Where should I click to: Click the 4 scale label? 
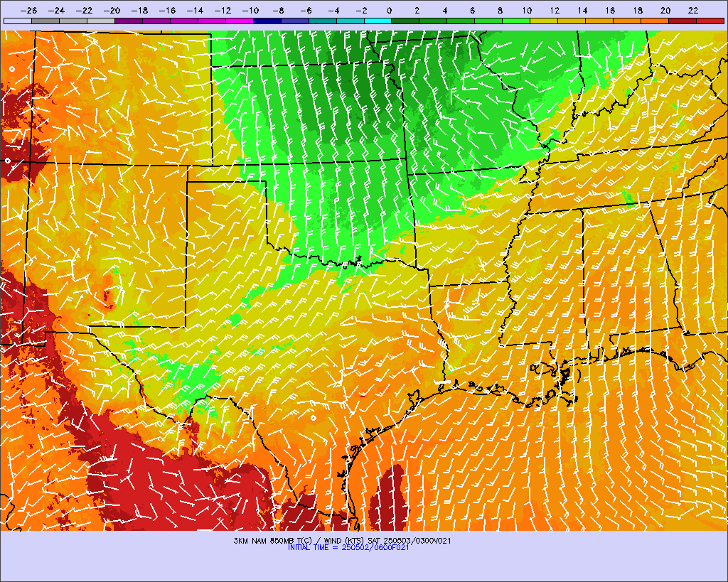[445, 10]
